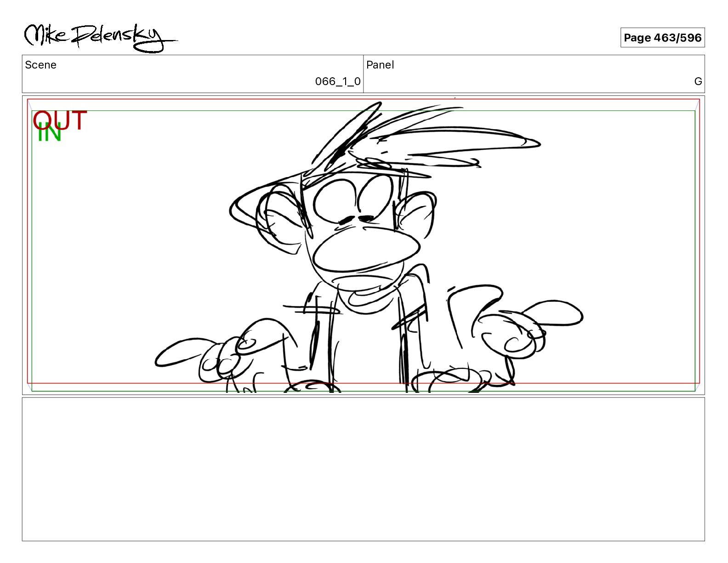This screenshot has width=728, height=563.
Task: Click the Panel label
Action: [x=380, y=65]
